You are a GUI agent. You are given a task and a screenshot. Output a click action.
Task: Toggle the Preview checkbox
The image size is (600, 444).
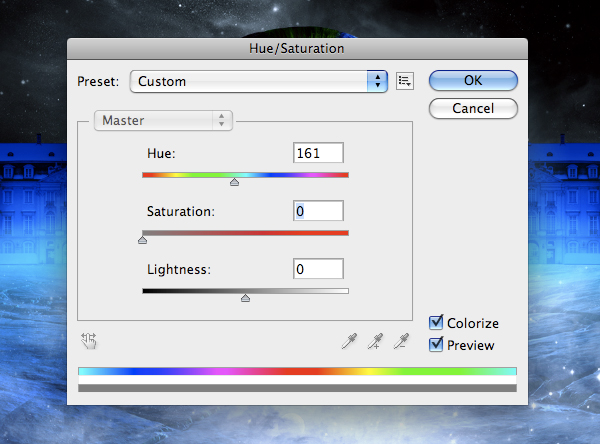[x=436, y=344]
